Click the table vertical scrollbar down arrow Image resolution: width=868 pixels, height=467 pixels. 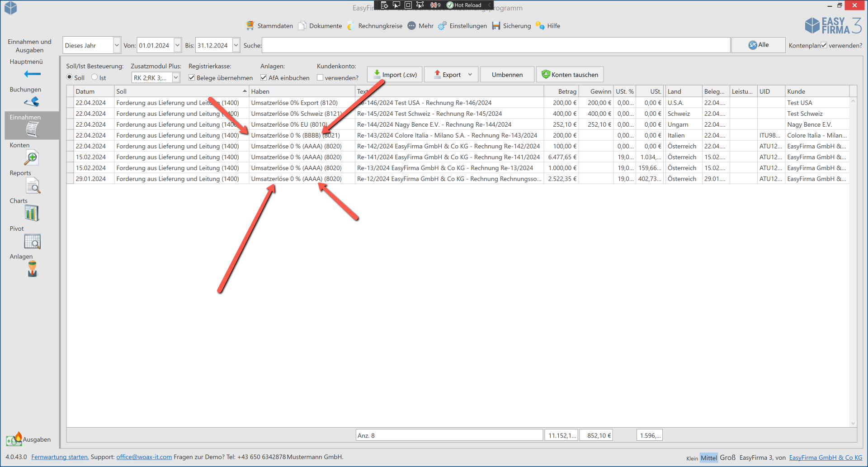point(853,424)
